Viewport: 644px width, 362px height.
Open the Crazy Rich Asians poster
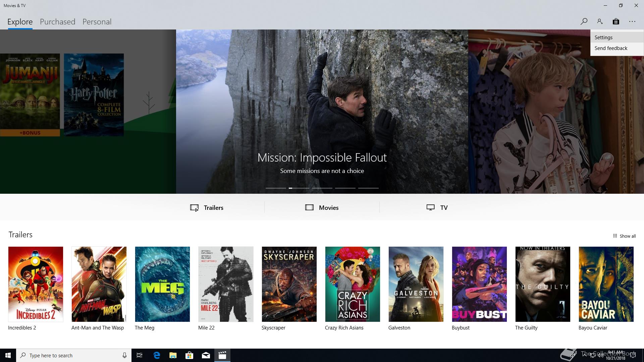[353, 284]
